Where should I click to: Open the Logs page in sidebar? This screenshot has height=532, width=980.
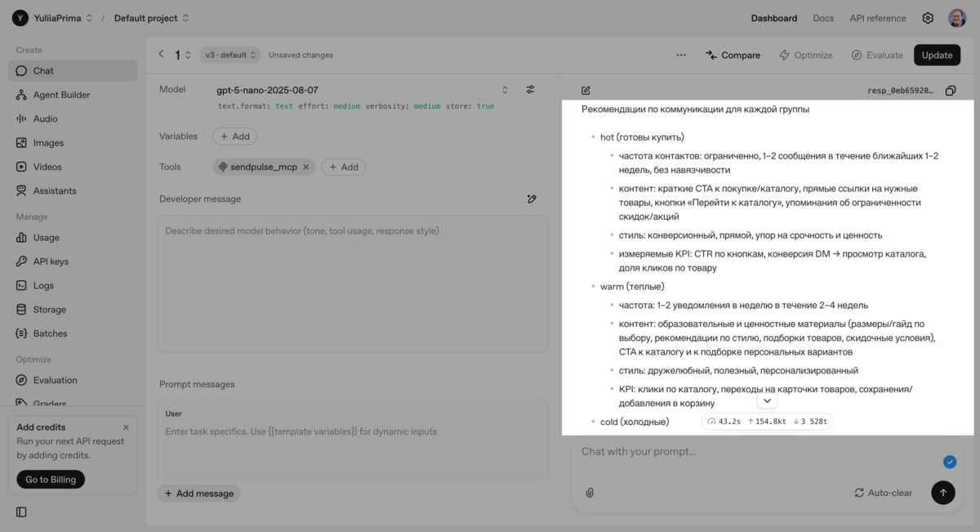click(x=43, y=285)
